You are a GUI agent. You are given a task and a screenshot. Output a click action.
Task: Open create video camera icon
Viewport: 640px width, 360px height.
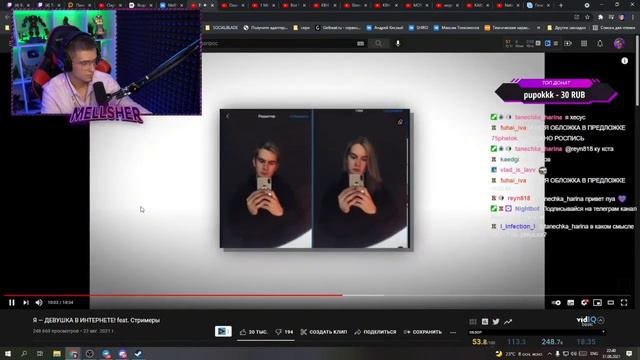click(568, 43)
